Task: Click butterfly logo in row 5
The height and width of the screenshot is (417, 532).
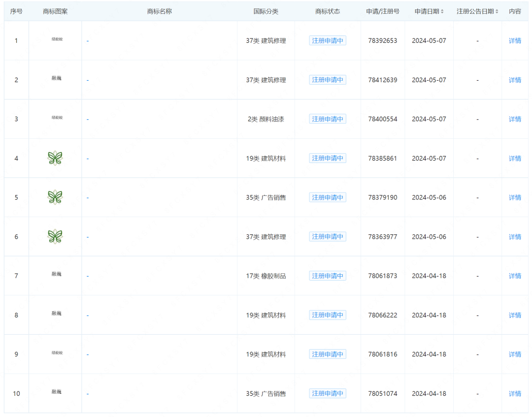Action: [x=55, y=197]
